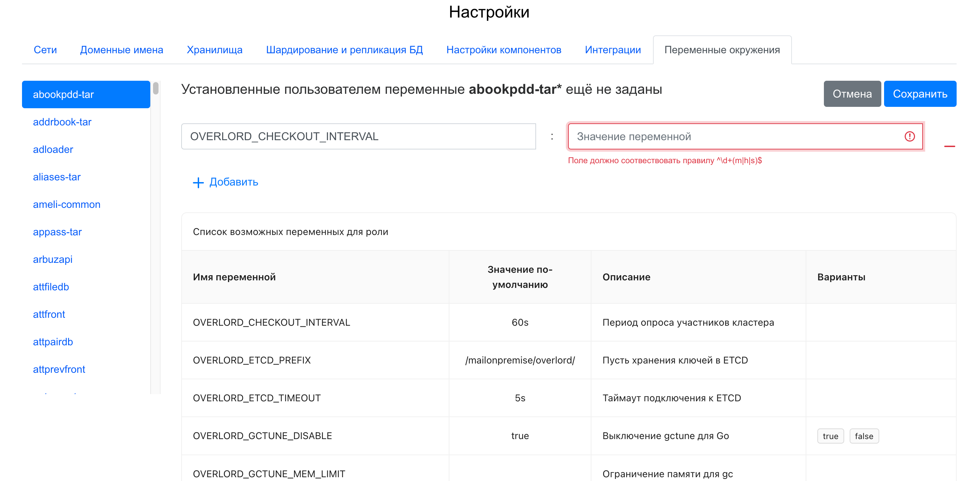Click the Добавить link
Screen dimensions: 980x481
(233, 182)
